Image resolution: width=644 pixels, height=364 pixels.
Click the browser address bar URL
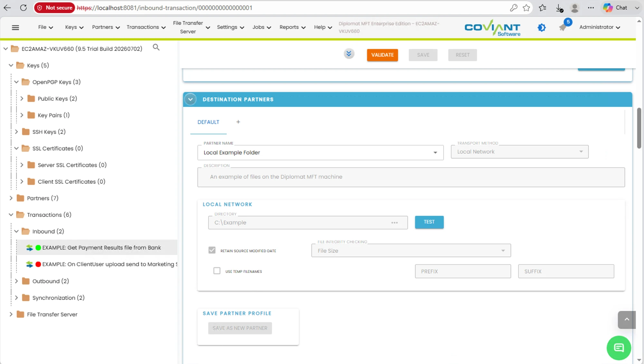(x=164, y=8)
